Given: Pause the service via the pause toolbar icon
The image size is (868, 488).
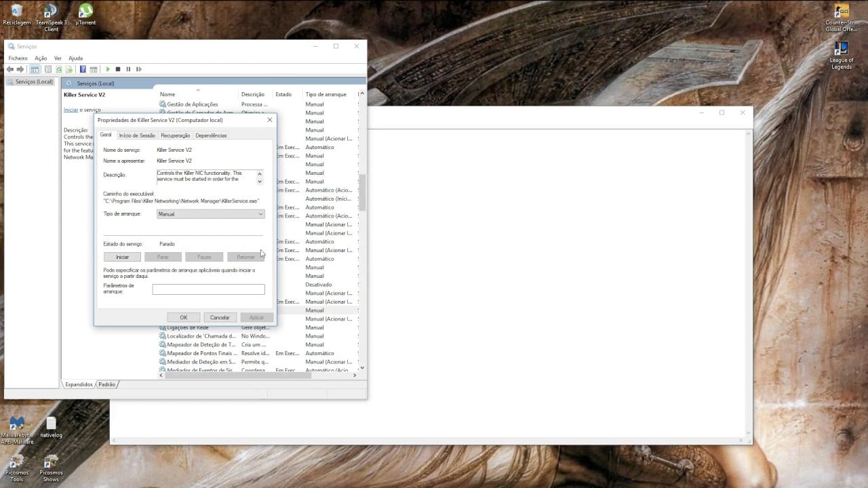Looking at the screenshot, I should tap(127, 69).
